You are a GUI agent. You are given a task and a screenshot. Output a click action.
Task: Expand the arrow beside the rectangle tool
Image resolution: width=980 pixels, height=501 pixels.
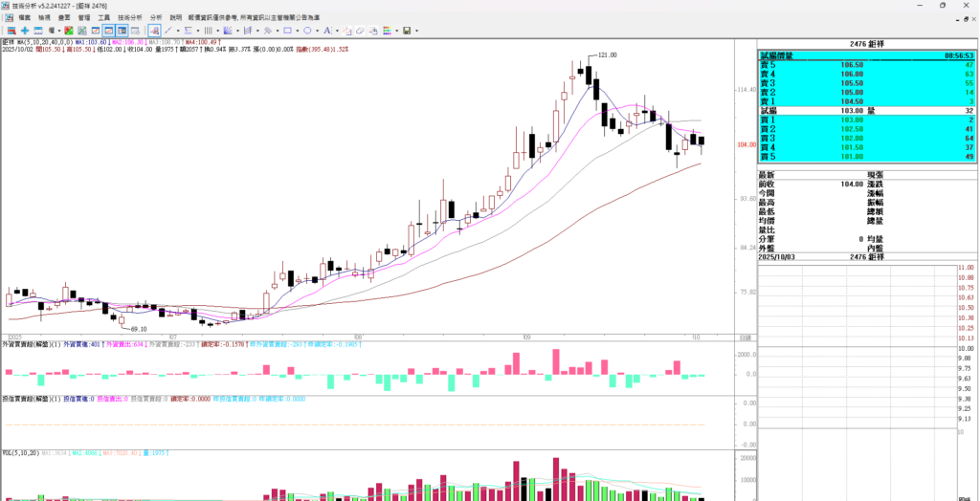click(298, 31)
